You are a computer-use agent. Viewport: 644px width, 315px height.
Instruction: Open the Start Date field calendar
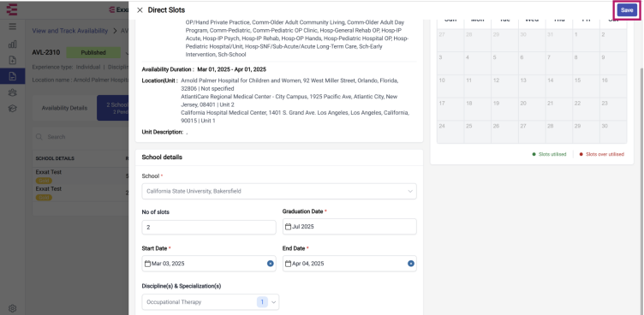click(204, 264)
